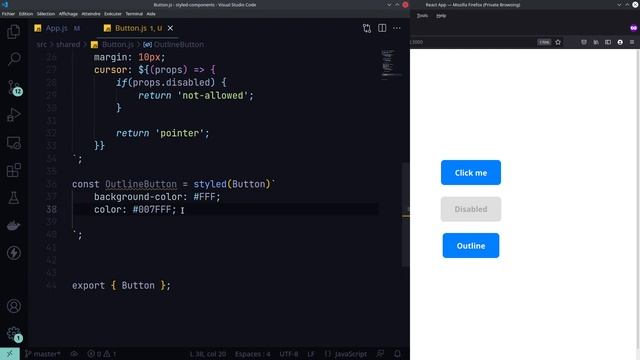Open the Firefox Tools menu
Image resolution: width=640 pixels, height=360 pixels.
click(x=422, y=16)
